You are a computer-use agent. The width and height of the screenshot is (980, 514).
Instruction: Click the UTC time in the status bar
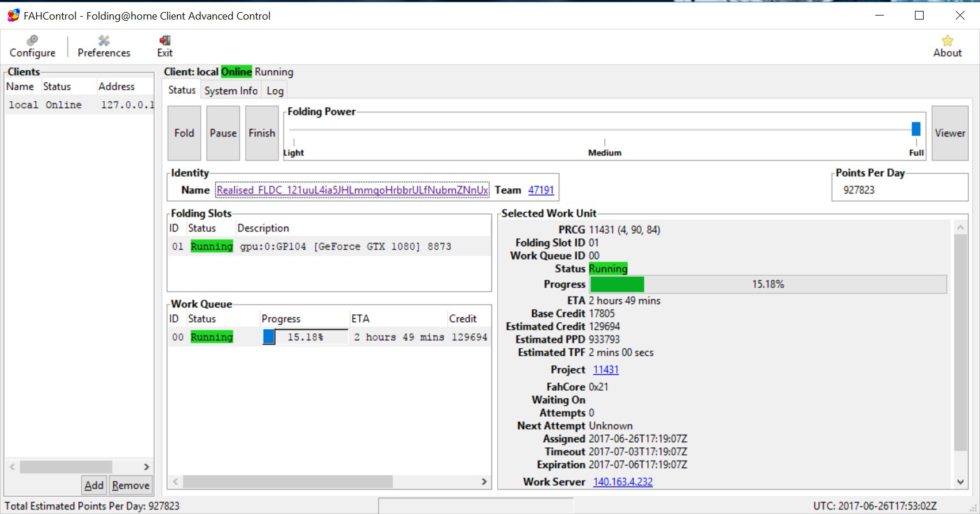tap(875, 506)
